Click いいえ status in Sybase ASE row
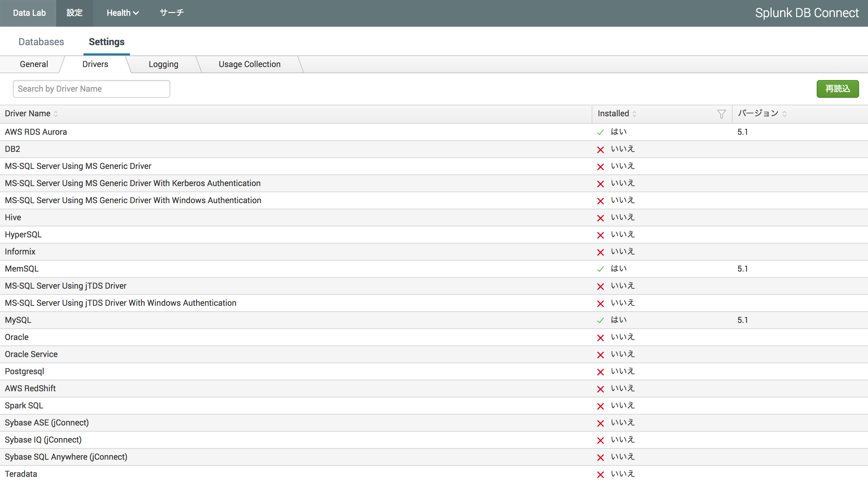This screenshot has height=485, width=868. click(623, 423)
